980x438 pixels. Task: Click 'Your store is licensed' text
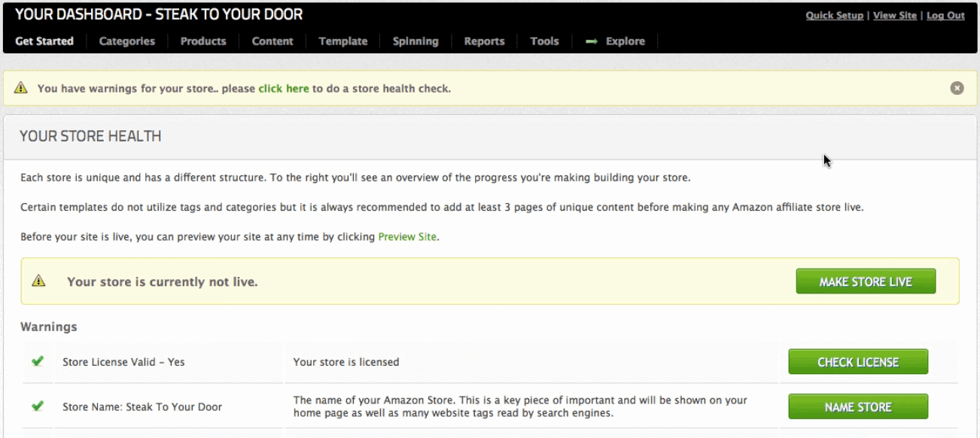point(346,362)
